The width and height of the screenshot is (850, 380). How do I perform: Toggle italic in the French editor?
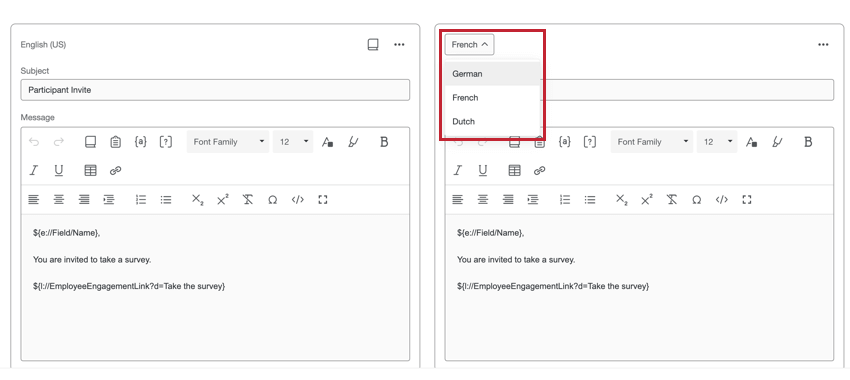click(x=458, y=171)
